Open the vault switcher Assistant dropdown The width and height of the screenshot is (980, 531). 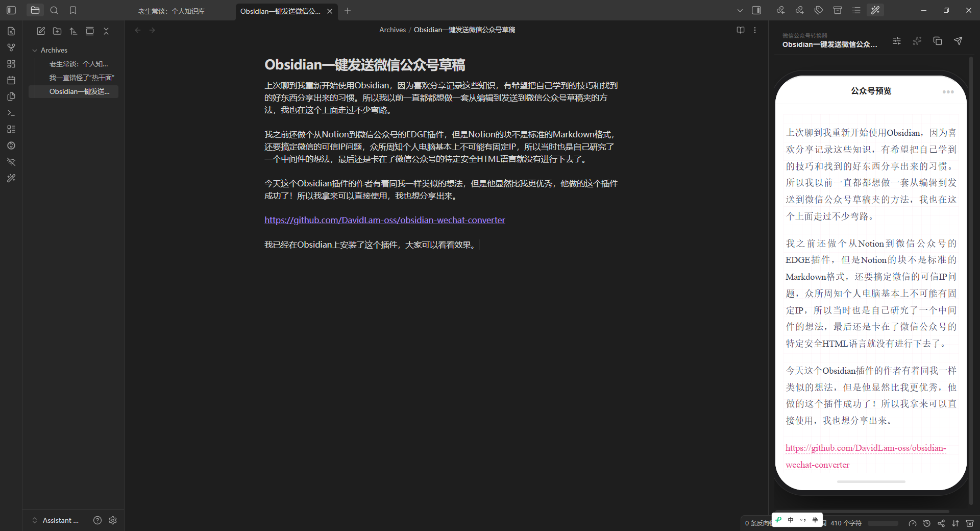click(x=56, y=520)
